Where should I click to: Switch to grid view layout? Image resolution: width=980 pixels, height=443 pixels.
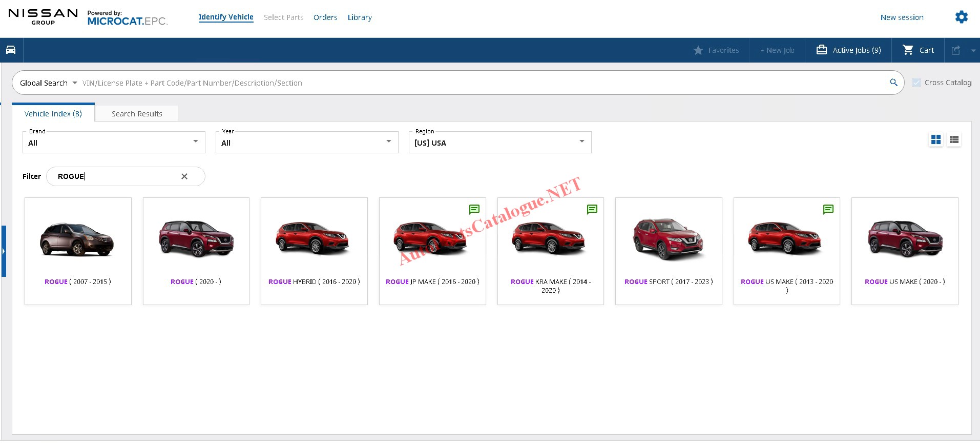click(x=935, y=140)
